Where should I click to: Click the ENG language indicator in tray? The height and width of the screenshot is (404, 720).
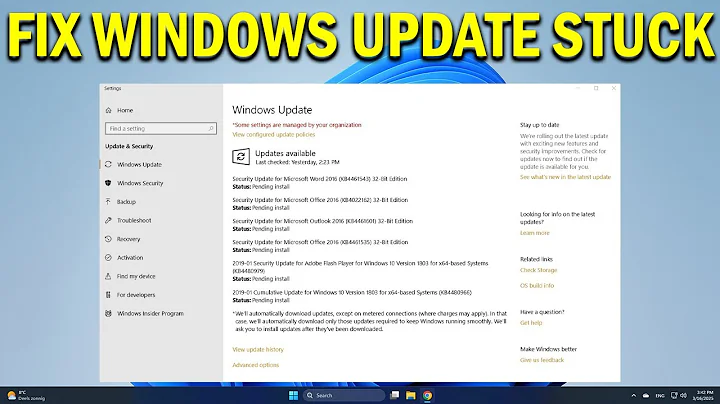click(660, 395)
